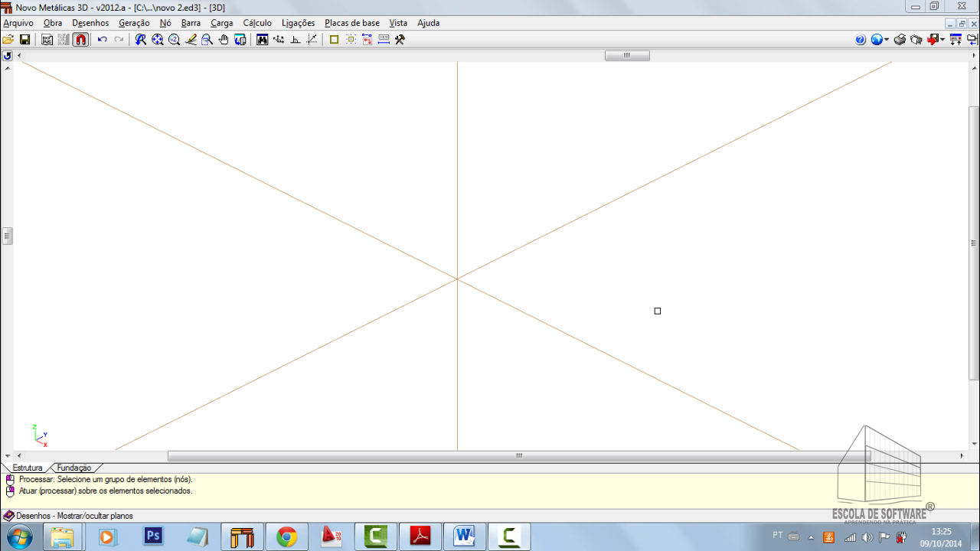The width and height of the screenshot is (980, 551).
Task: Open the Cálculo menu
Action: click(x=257, y=23)
